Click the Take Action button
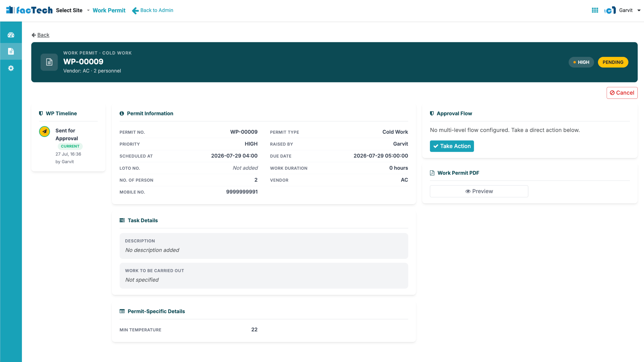 click(x=452, y=146)
